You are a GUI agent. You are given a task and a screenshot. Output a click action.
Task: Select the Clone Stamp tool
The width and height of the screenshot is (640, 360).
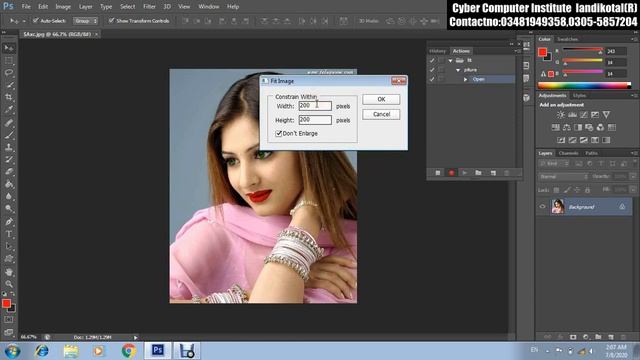click(x=9, y=147)
